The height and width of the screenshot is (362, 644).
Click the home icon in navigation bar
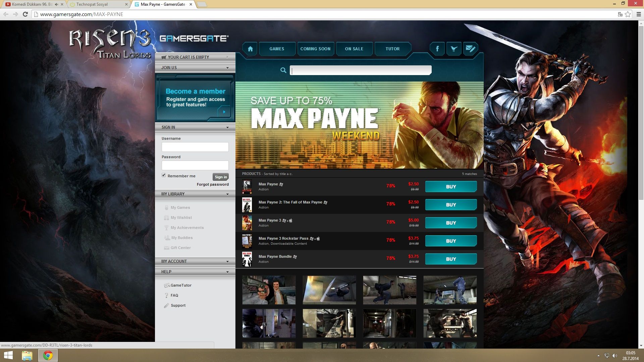[250, 49]
